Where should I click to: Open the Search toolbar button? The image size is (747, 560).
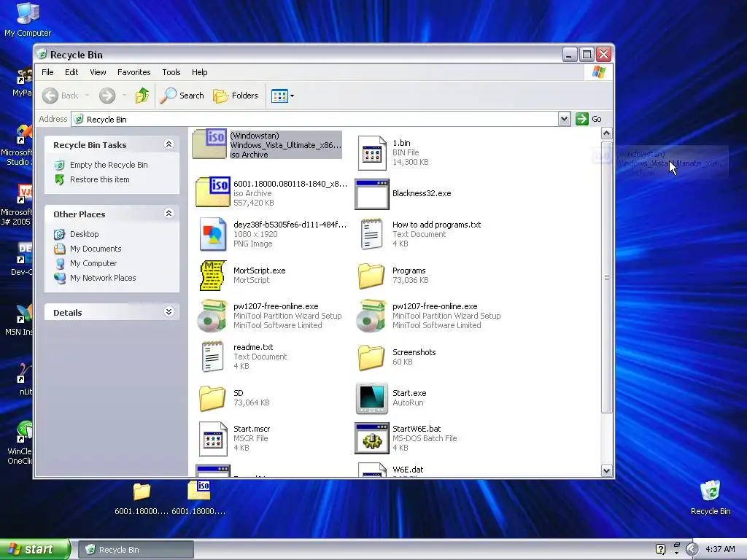tap(182, 96)
